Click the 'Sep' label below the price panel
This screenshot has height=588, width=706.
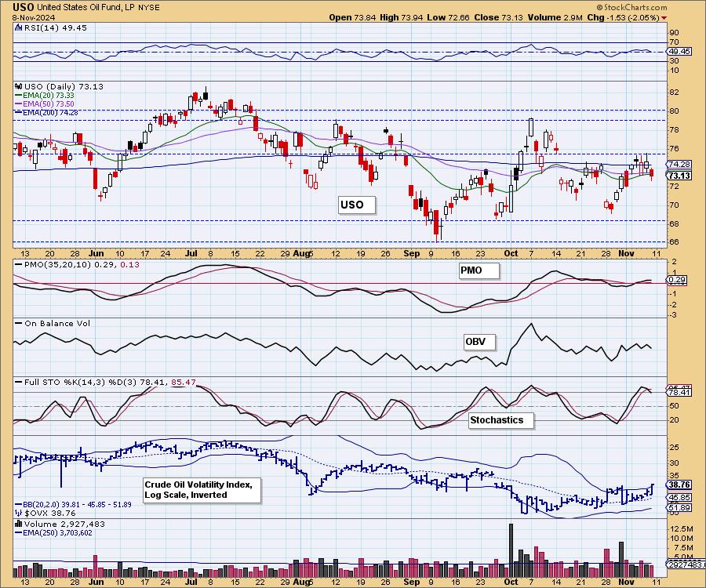tap(411, 253)
